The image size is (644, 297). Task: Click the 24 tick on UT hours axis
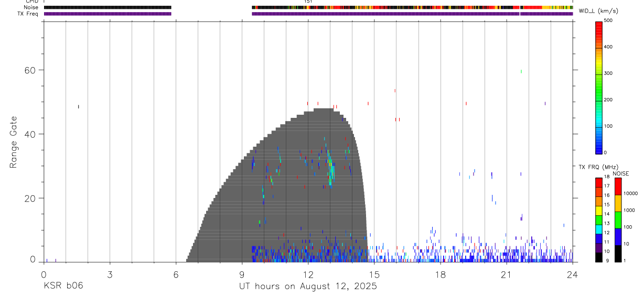pyautogui.click(x=573, y=274)
